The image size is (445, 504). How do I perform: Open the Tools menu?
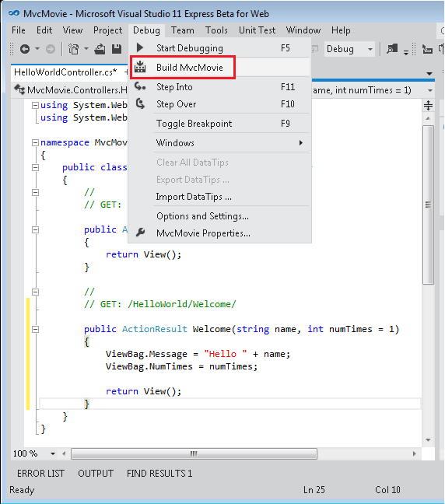click(216, 30)
